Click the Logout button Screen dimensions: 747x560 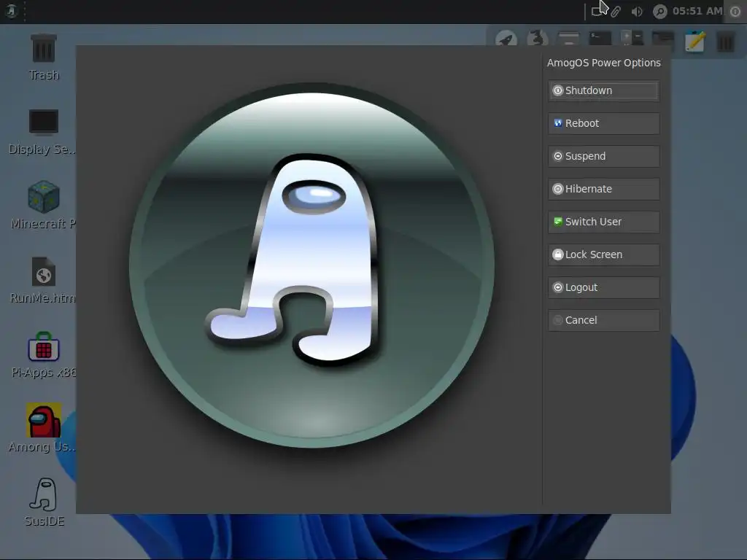603,287
